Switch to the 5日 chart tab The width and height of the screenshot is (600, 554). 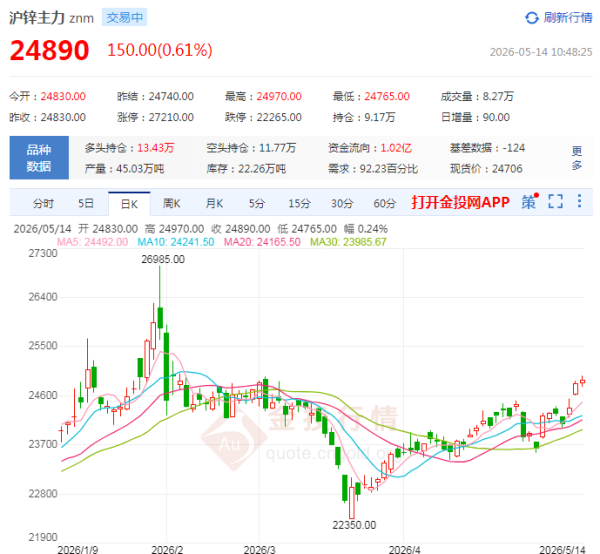tap(86, 203)
